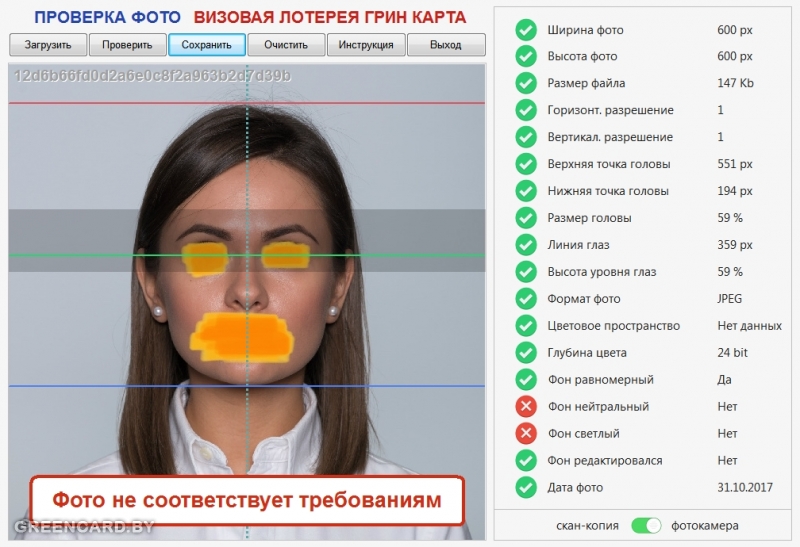Click the ПРОВЕРКА ФОТО title
Image resolution: width=800 pixels, height=547 pixels.
click(x=107, y=17)
